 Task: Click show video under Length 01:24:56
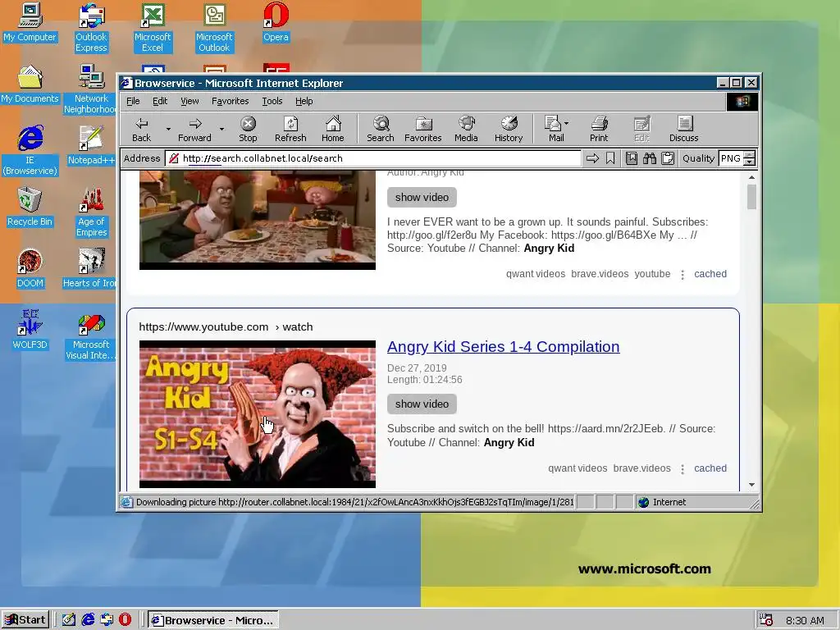[x=422, y=404]
